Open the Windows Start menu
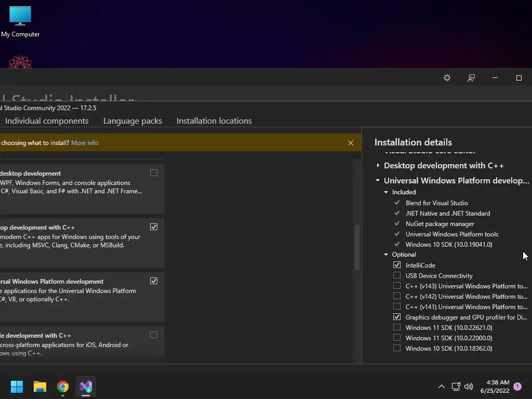This screenshot has width=532, height=399. [17, 387]
